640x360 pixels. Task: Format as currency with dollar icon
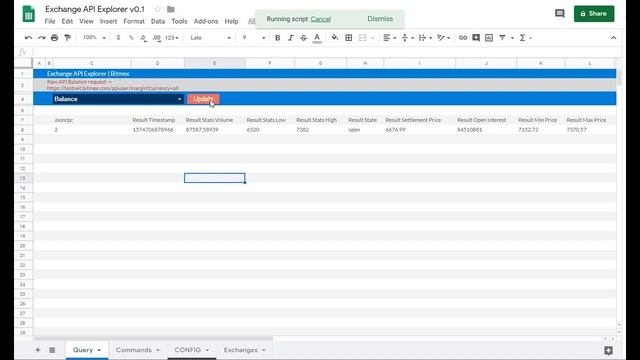click(118, 38)
